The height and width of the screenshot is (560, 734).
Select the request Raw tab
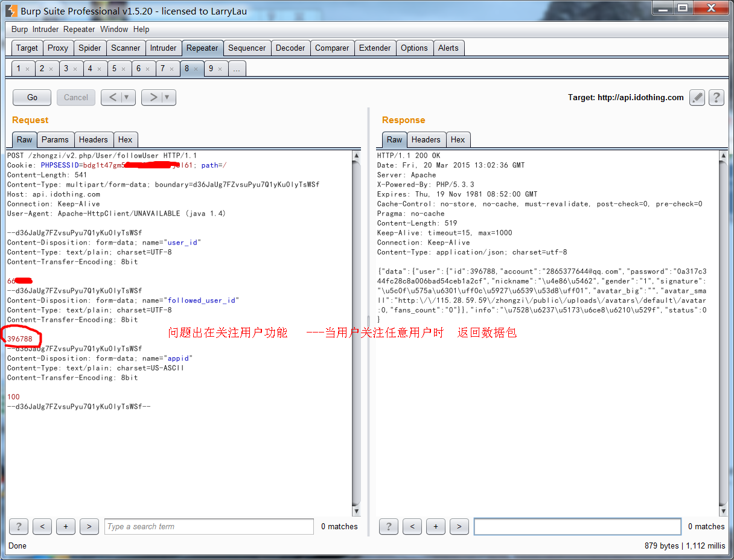pyautogui.click(x=25, y=139)
